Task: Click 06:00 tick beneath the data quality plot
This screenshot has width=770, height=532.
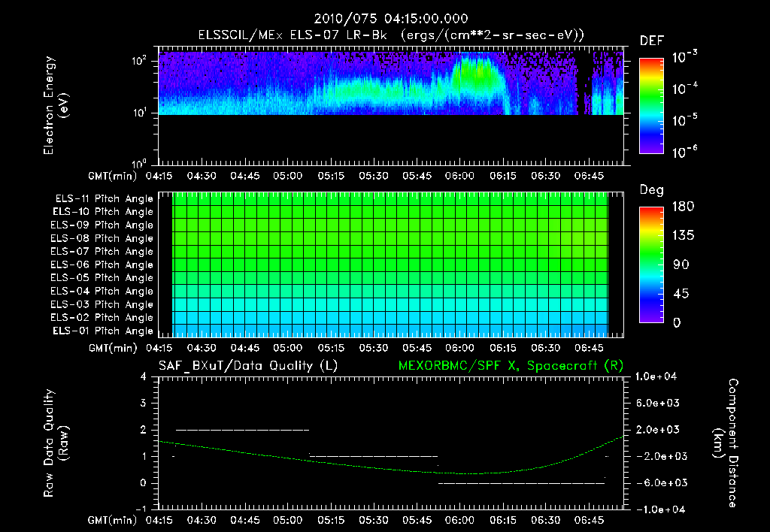Action: pyautogui.click(x=459, y=520)
